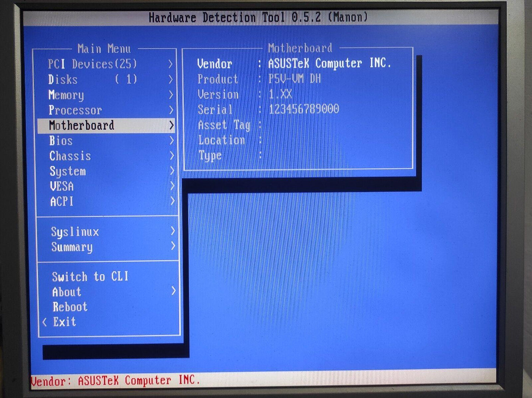Click Switch to CLI
Screen dimensions: 532x398
pos(90,277)
